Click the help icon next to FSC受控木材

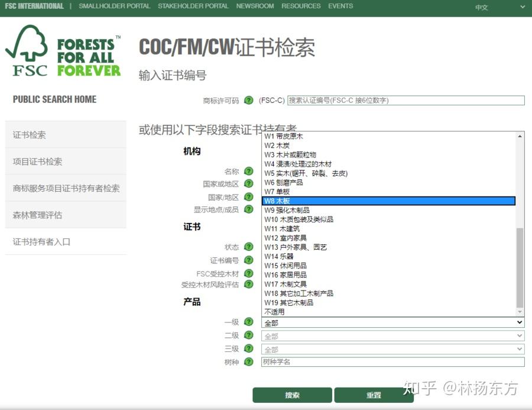[249, 273]
